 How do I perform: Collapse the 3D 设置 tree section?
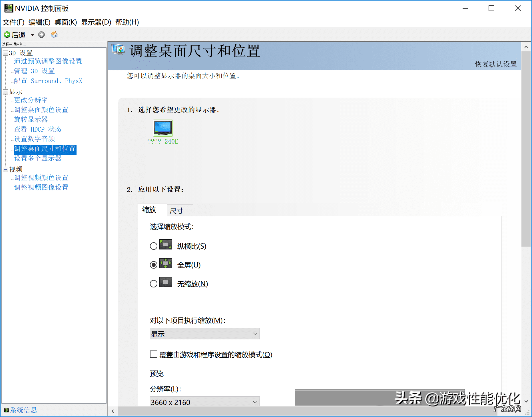click(5, 53)
